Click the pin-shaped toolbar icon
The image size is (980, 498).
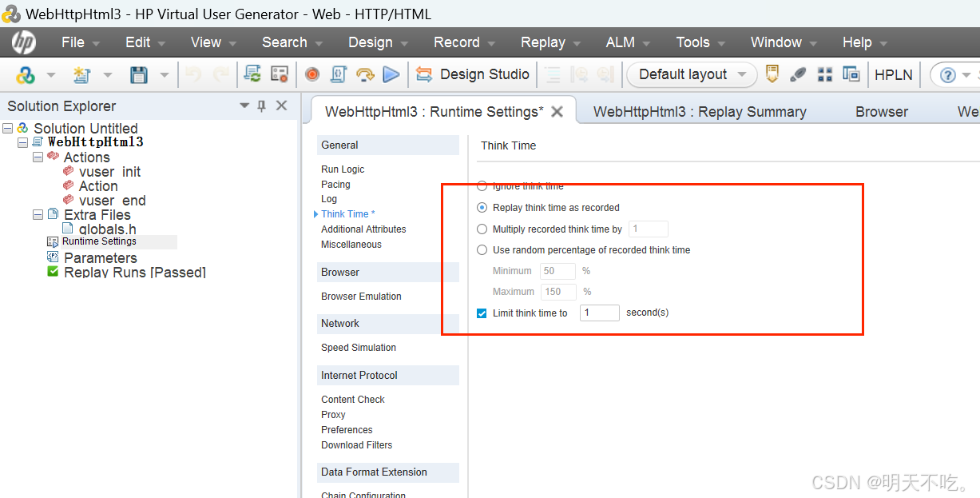pyautogui.click(x=798, y=74)
